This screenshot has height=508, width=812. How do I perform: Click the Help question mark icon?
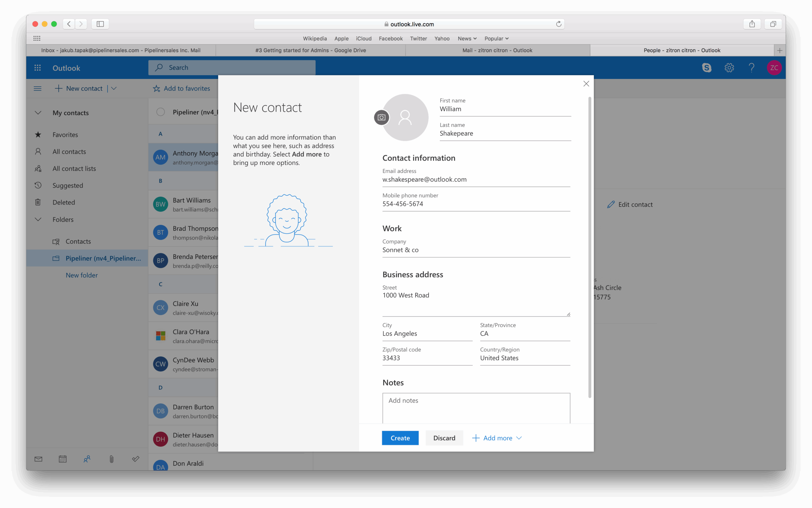click(751, 68)
